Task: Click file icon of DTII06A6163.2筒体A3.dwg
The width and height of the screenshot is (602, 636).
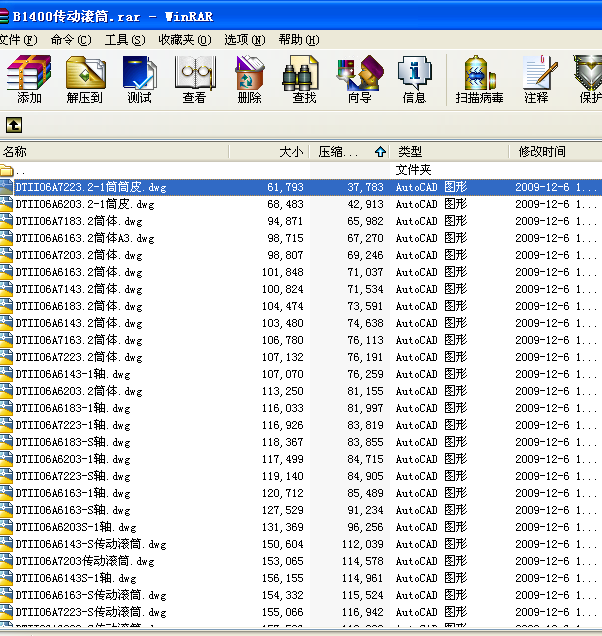Action: click(x=6, y=238)
